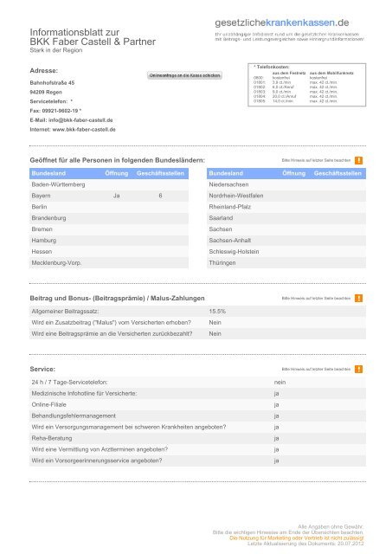
Task: Click the Reha-Beratung service row
Action: 198,438
